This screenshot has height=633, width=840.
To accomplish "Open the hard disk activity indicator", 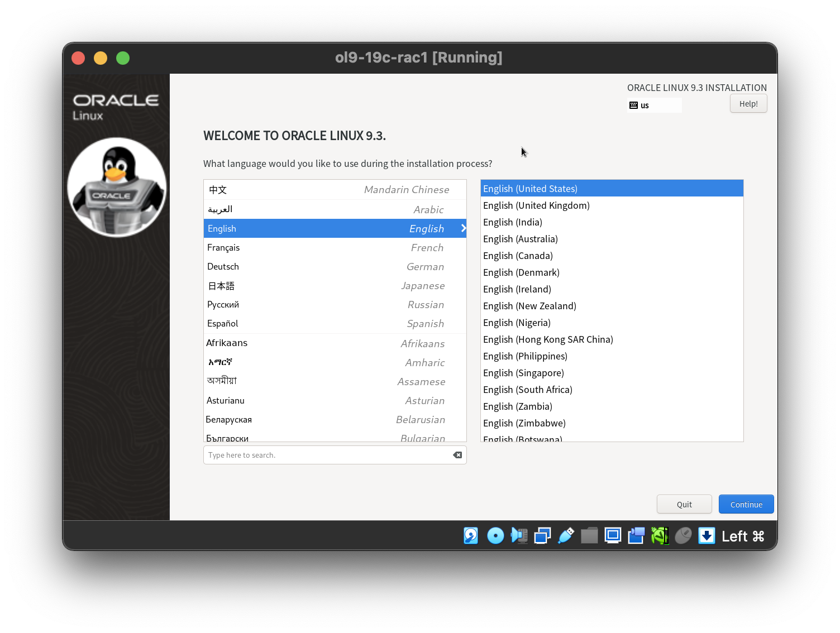I will point(471,536).
